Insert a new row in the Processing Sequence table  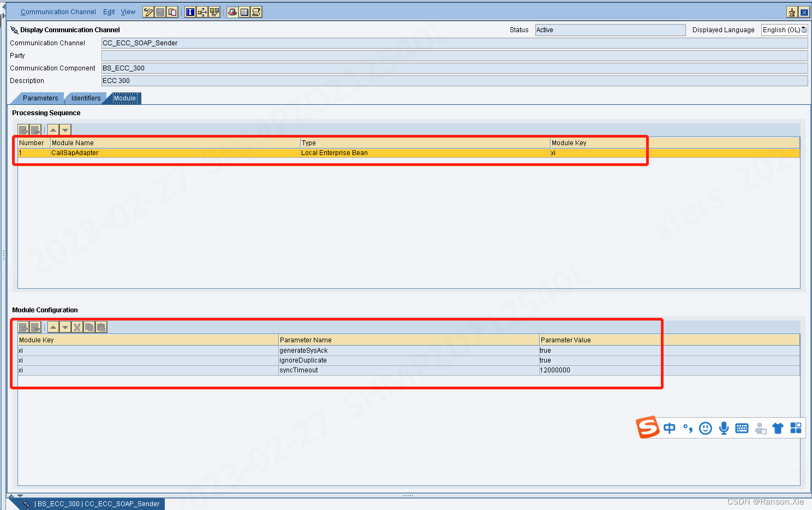point(23,129)
